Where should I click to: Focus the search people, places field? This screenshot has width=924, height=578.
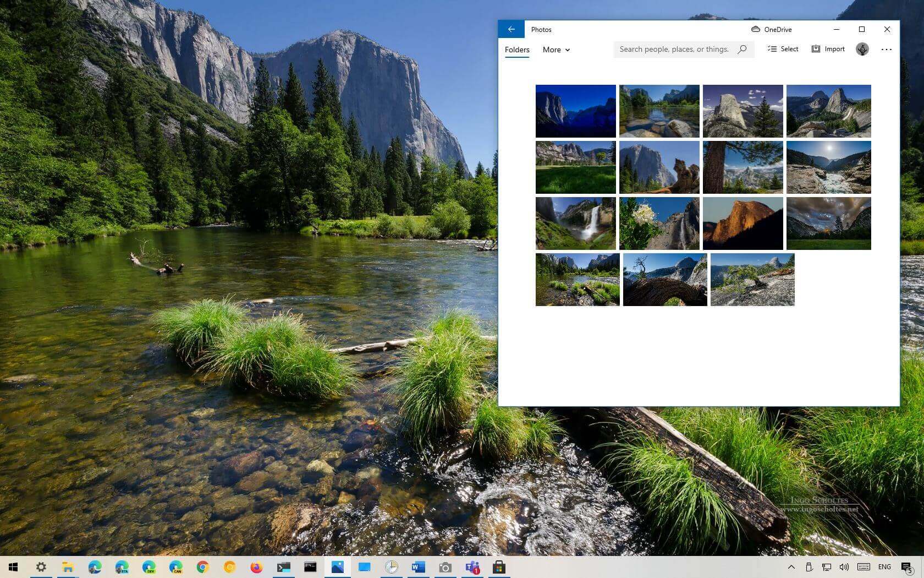click(674, 49)
